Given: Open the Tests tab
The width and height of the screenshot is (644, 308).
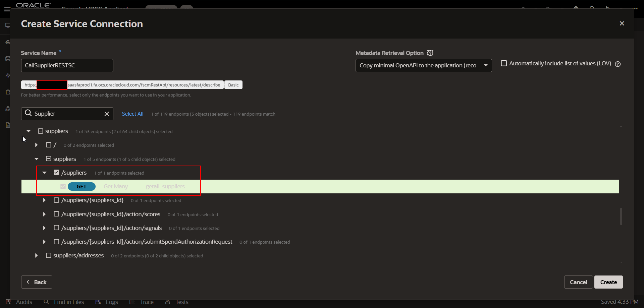Looking at the screenshot, I should pyautogui.click(x=177, y=302).
